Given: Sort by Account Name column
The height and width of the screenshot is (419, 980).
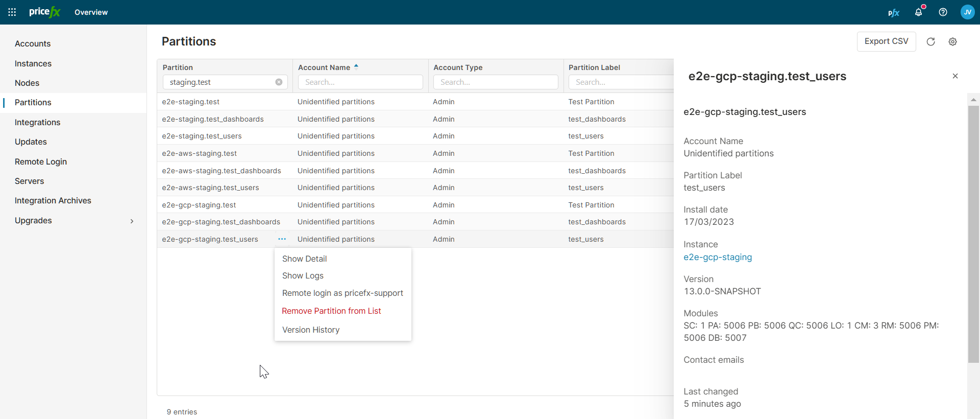Looking at the screenshot, I should 325,67.
